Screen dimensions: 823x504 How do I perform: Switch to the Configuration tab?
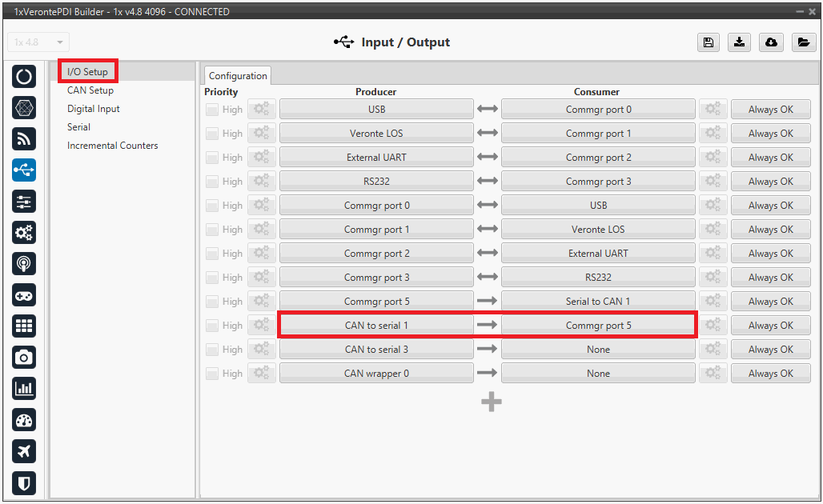[x=238, y=76]
